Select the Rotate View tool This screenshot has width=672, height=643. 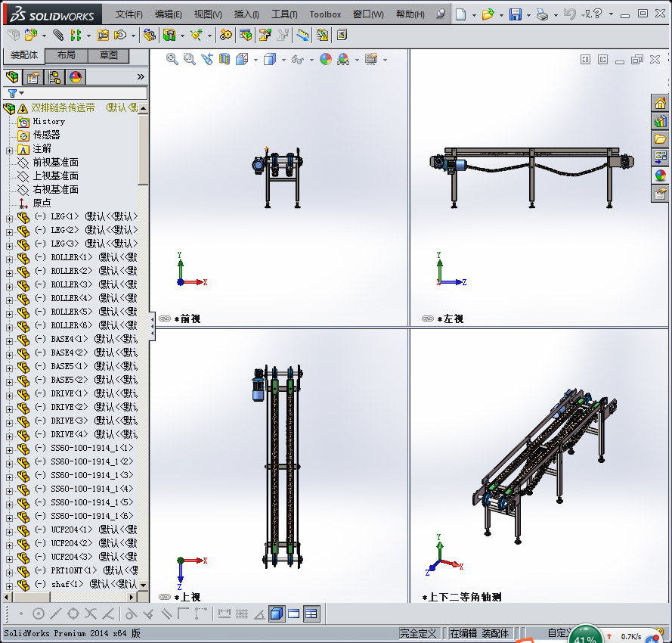(x=206, y=60)
